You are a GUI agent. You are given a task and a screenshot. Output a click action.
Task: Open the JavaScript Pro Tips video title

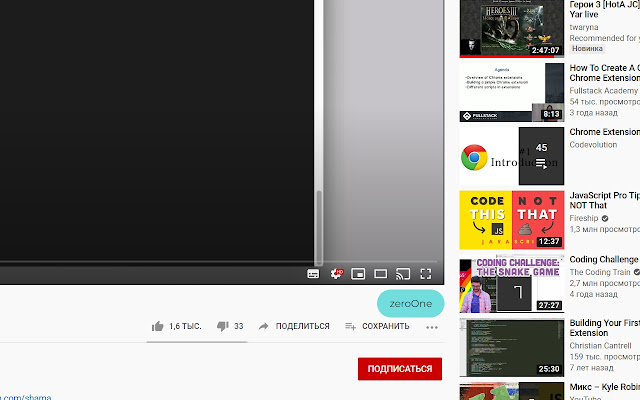click(x=604, y=200)
